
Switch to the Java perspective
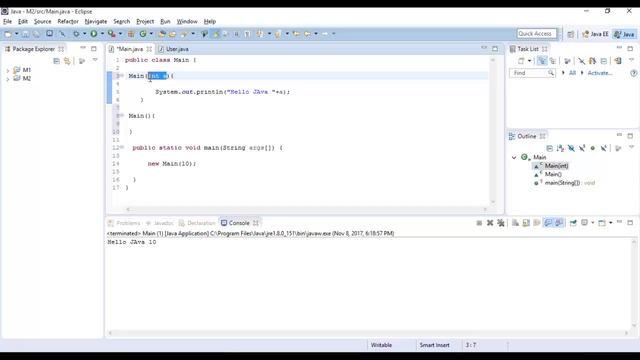click(625, 34)
